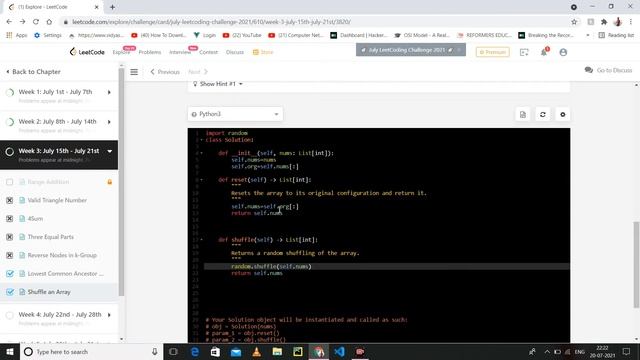Go Back to Chapter
This screenshot has width=640, height=360.
tap(33, 72)
